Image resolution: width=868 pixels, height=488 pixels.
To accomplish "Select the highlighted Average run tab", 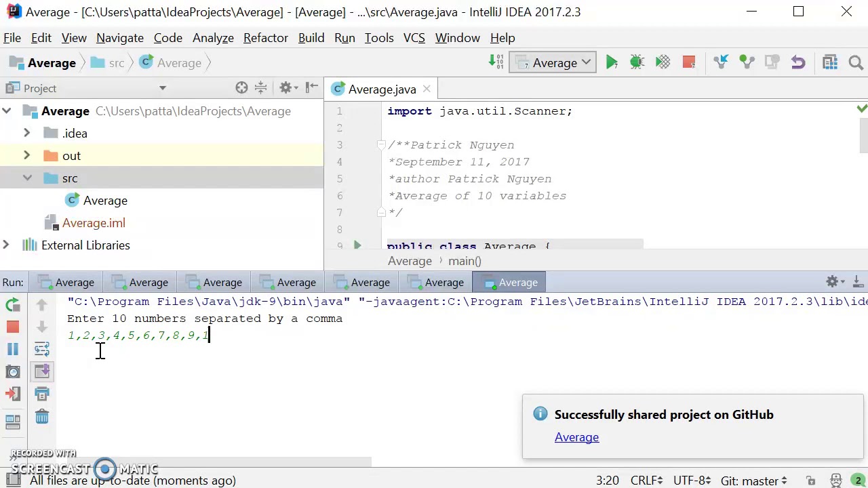I will pyautogui.click(x=510, y=283).
